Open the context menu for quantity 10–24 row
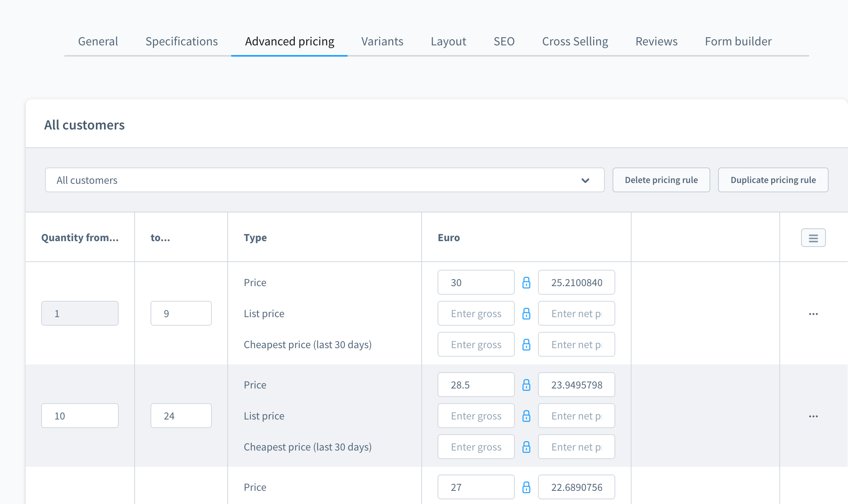Image resolution: width=848 pixels, height=504 pixels. click(813, 416)
